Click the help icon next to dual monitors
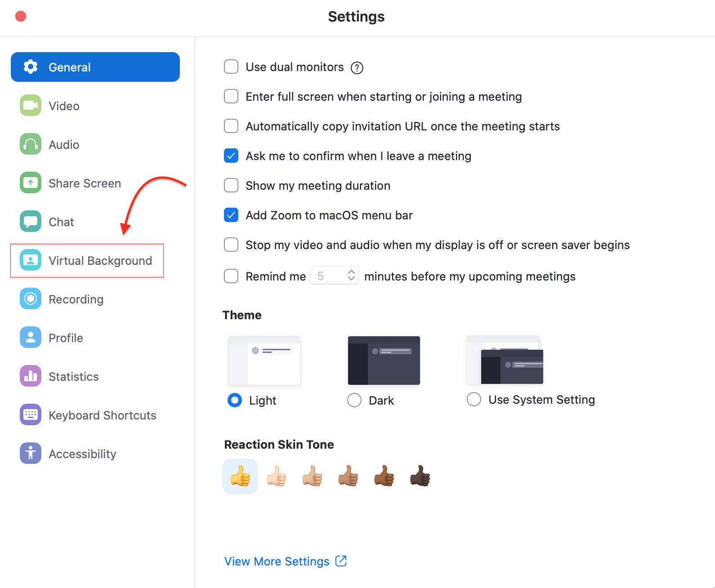715x588 pixels. (x=357, y=68)
